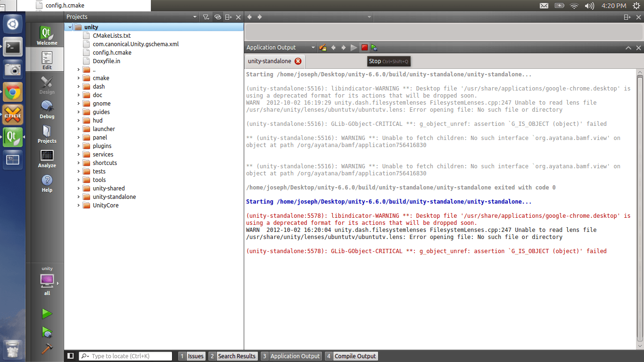This screenshot has height=362, width=644.
Task: Select the shortcuts folder
Action: click(105, 163)
